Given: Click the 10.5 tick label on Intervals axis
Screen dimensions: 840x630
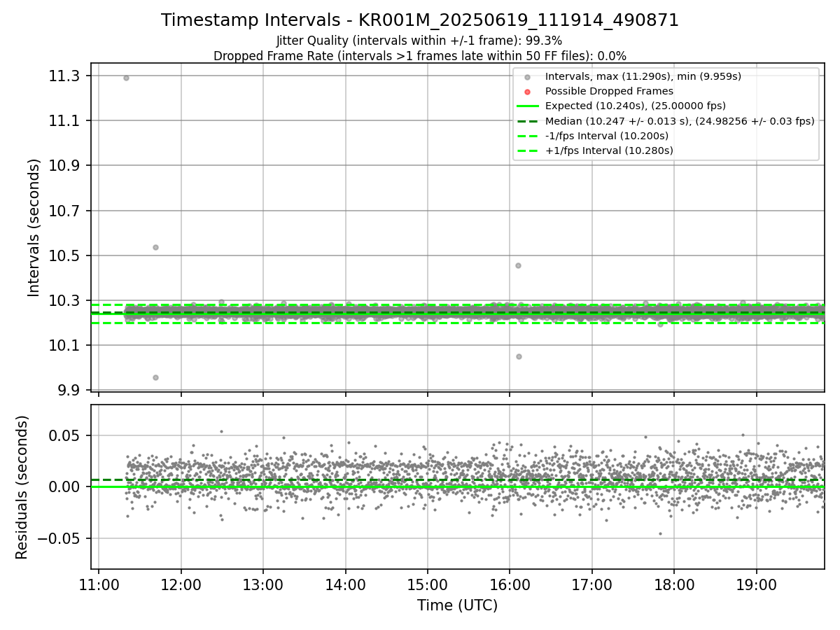Looking at the screenshot, I should point(64,255).
